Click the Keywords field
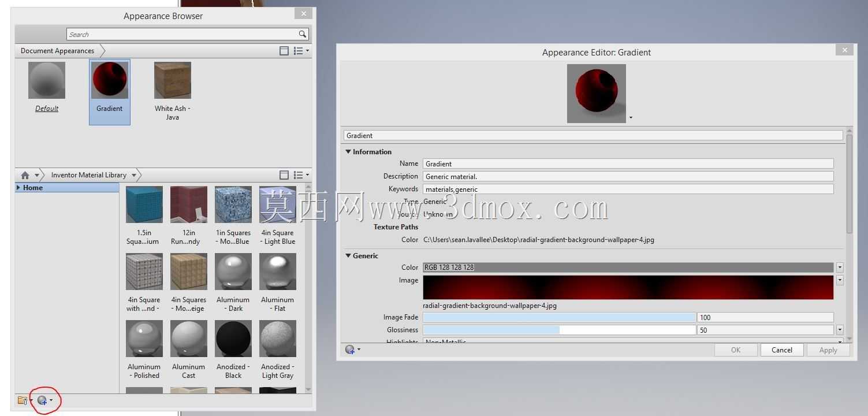 (628, 189)
